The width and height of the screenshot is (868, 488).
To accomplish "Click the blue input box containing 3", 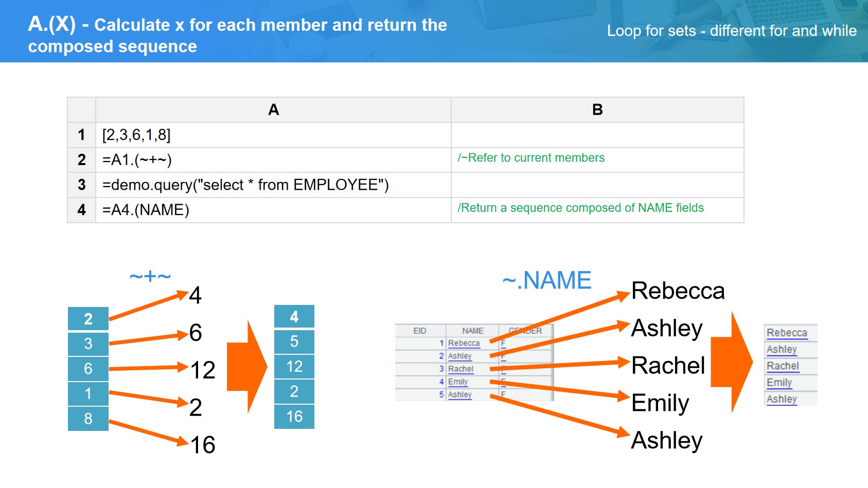I will pyautogui.click(x=88, y=344).
